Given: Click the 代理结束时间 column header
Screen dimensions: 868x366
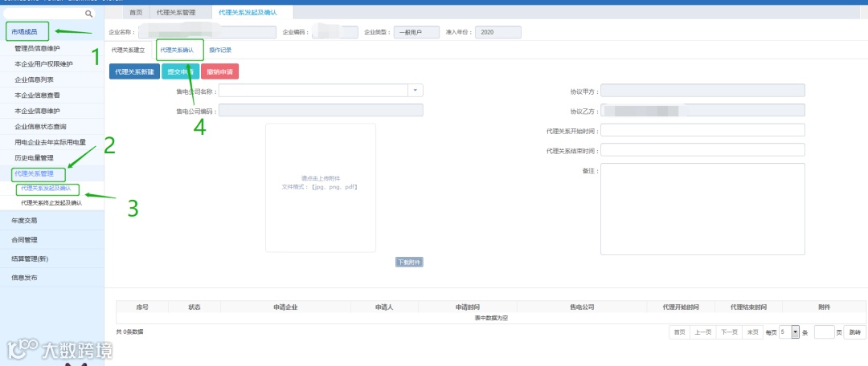Looking at the screenshot, I should (x=748, y=307).
